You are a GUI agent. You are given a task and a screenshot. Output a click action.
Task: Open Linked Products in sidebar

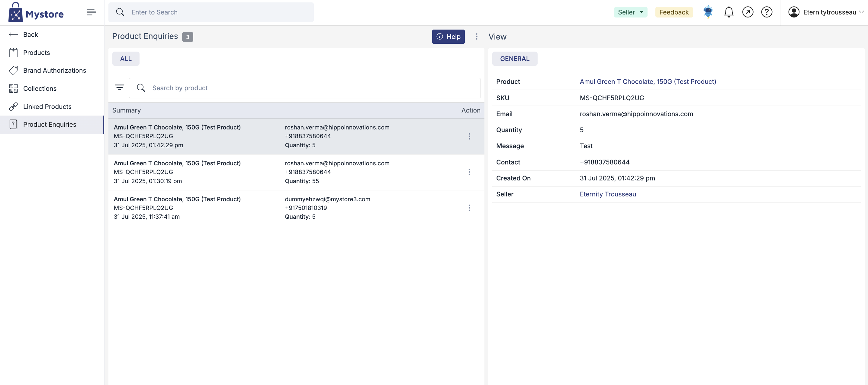click(x=47, y=107)
